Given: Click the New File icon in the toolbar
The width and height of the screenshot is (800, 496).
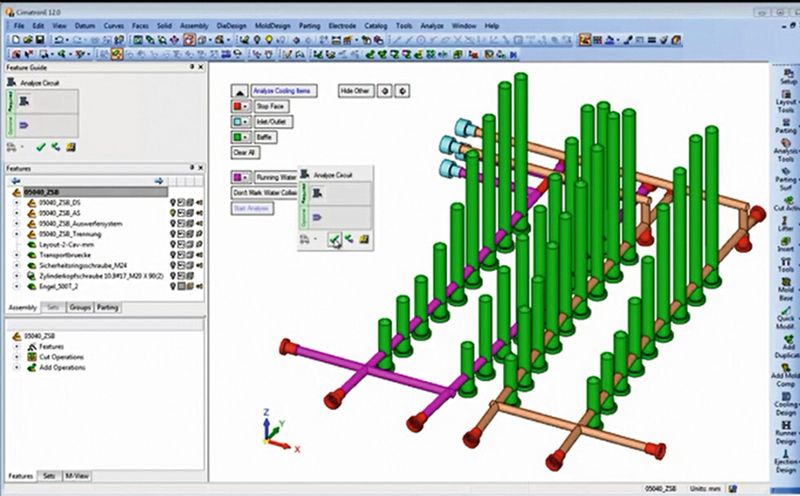Looking at the screenshot, I should (15, 40).
